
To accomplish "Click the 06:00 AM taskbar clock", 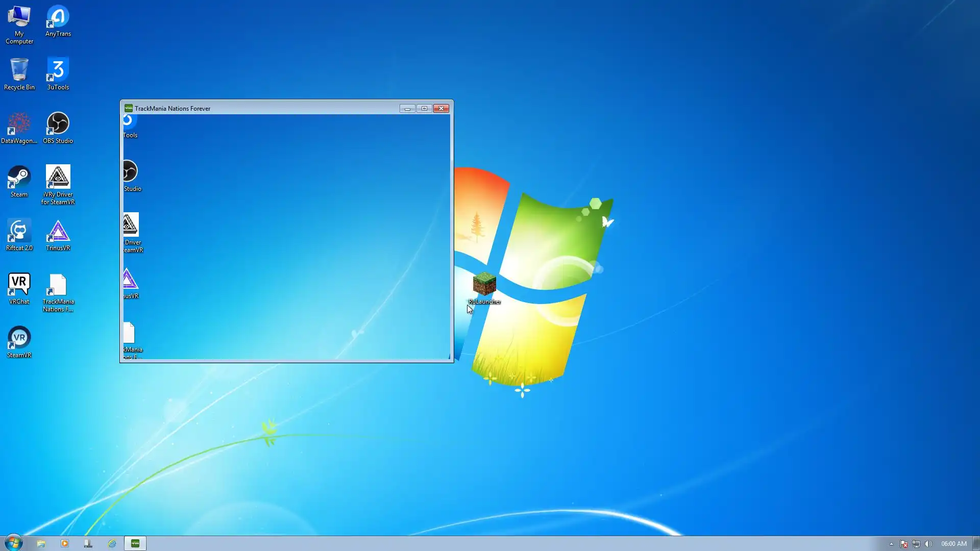I will pyautogui.click(x=953, y=544).
